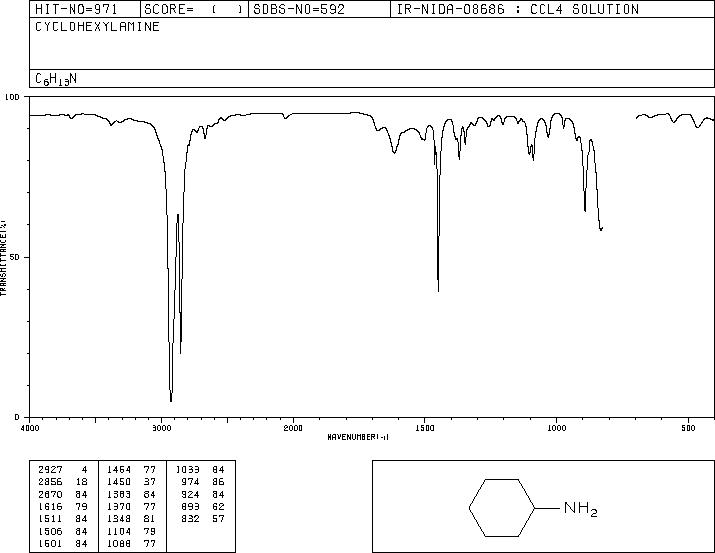Image resolution: width=715 pixels, height=553 pixels.
Task: Click the 1000 label on wavenumber axis
Action: (x=556, y=428)
